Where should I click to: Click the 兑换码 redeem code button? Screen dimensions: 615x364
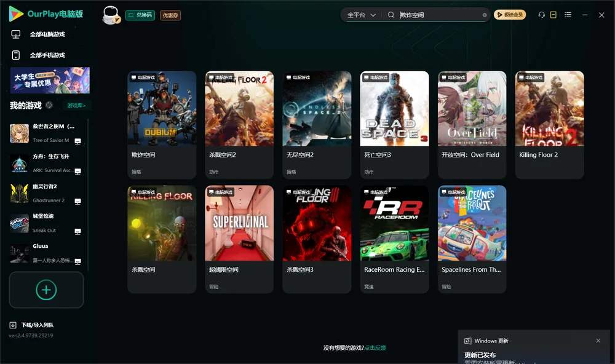[x=140, y=15]
